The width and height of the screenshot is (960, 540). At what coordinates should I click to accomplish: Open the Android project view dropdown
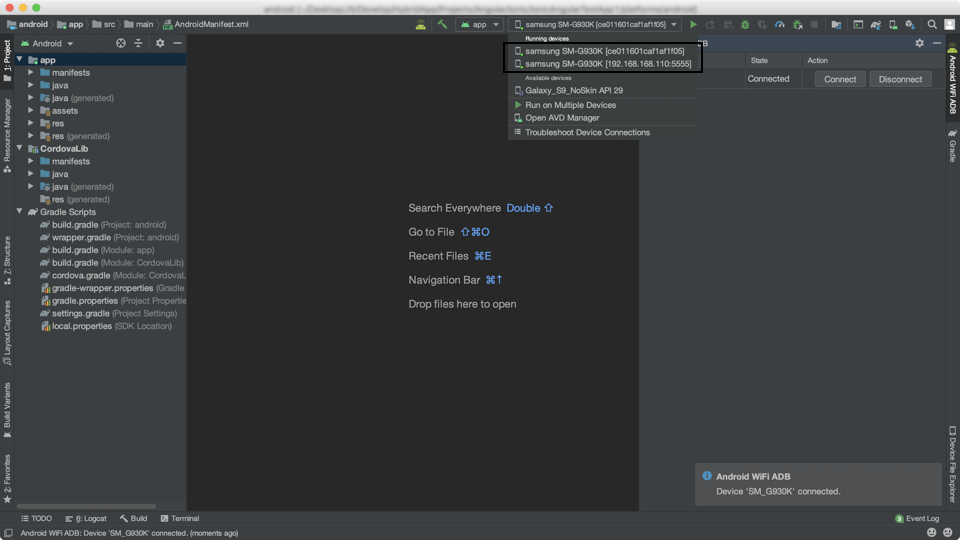[47, 43]
